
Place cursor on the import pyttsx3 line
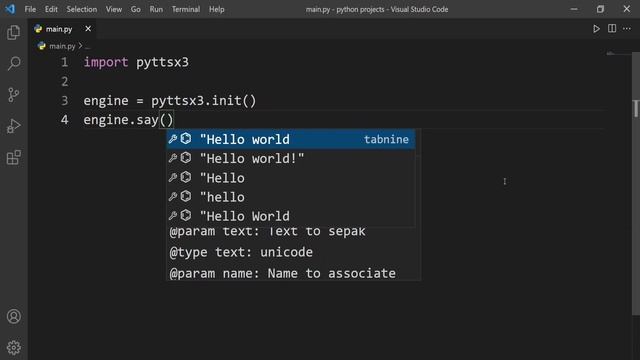(x=136, y=62)
